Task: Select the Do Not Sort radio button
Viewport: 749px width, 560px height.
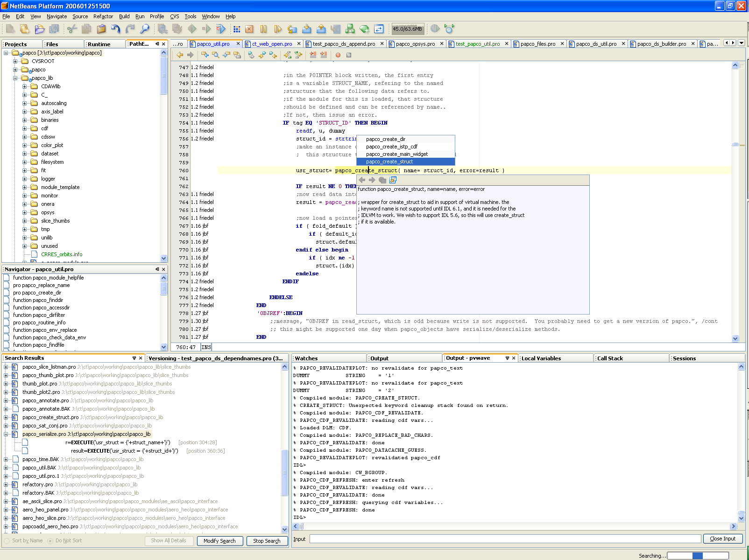Action: click(x=50, y=541)
